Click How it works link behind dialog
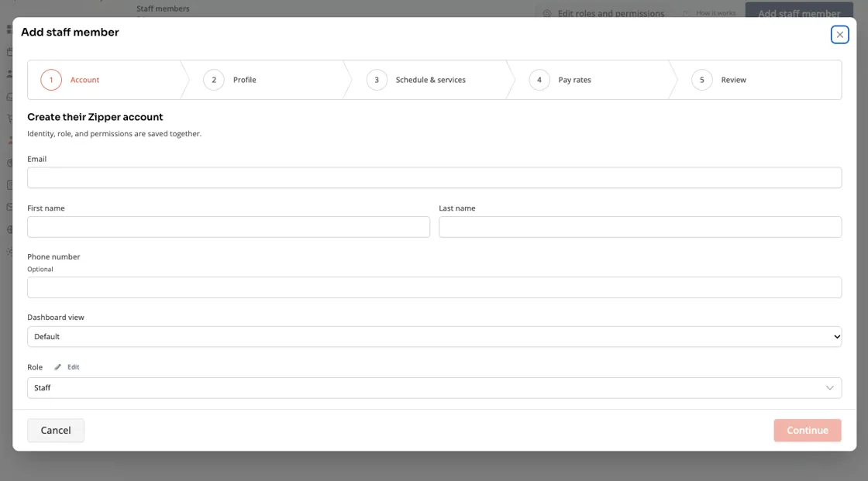Screen dimensions: 868x481 [x=710, y=12]
